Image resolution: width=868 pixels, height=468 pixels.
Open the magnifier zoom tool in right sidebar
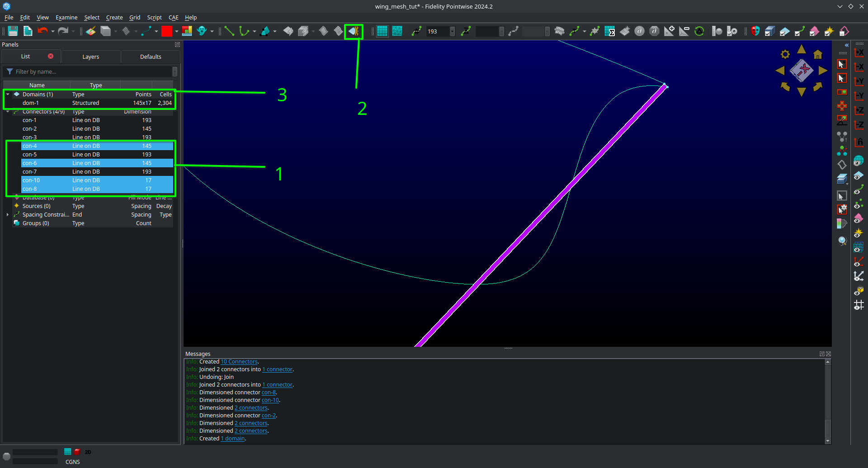click(x=843, y=241)
